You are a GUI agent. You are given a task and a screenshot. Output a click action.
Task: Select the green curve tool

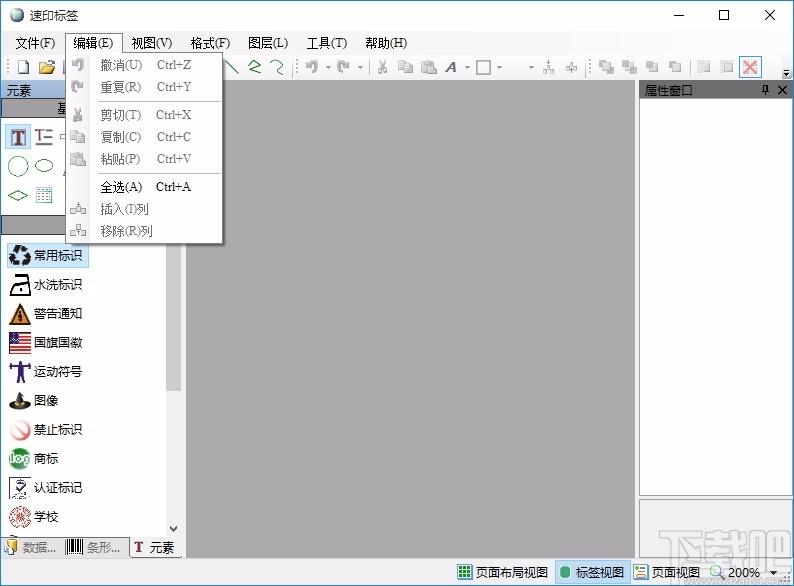tap(277, 67)
